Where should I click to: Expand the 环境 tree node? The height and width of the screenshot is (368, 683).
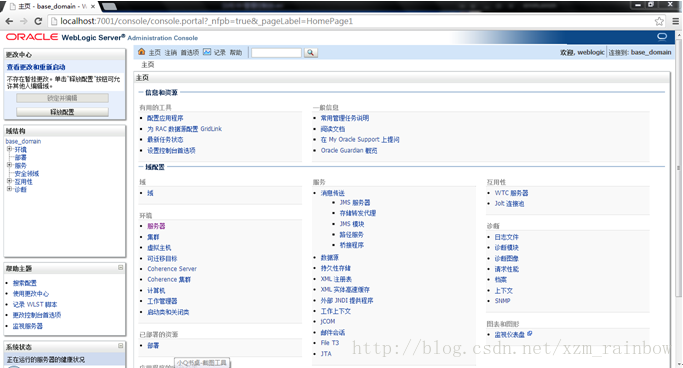click(9, 149)
